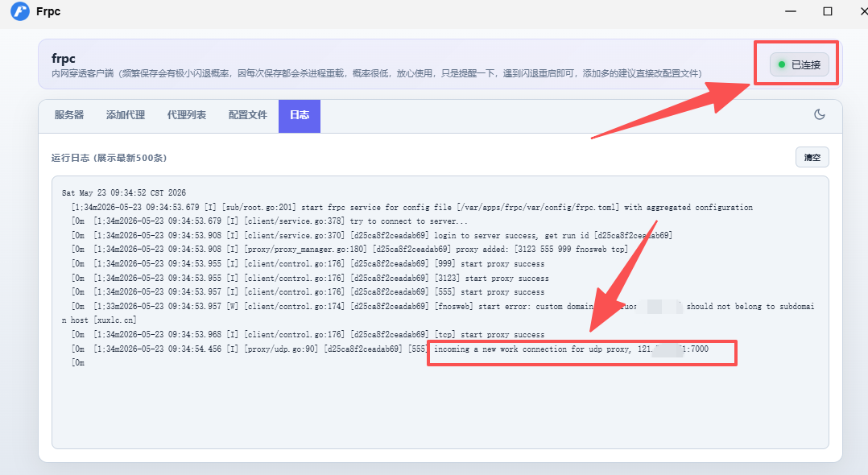Click the Frpc app logo icon
The image size is (868, 475).
point(20,11)
